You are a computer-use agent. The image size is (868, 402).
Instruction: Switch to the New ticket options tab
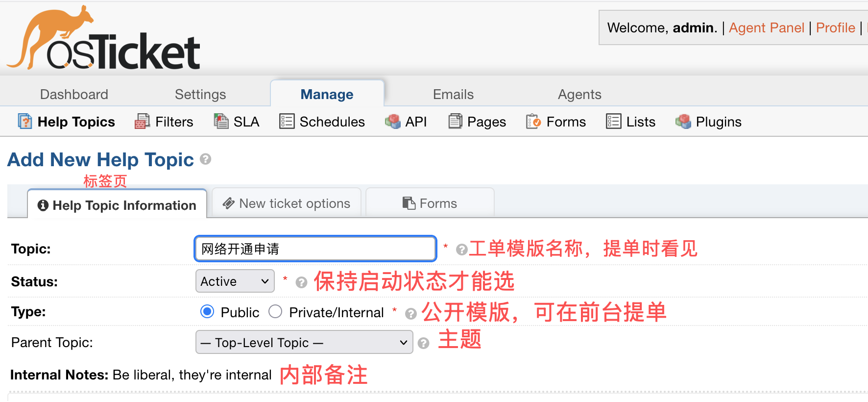(x=287, y=203)
